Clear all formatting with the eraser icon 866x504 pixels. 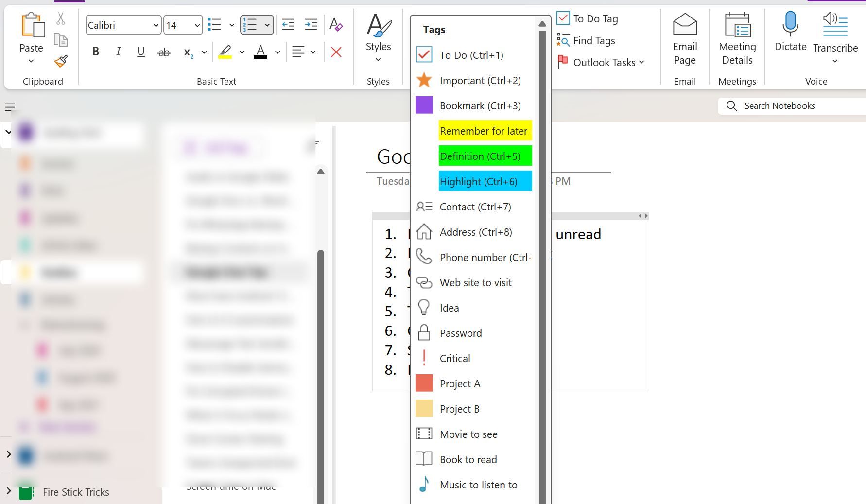tap(336, 24)
